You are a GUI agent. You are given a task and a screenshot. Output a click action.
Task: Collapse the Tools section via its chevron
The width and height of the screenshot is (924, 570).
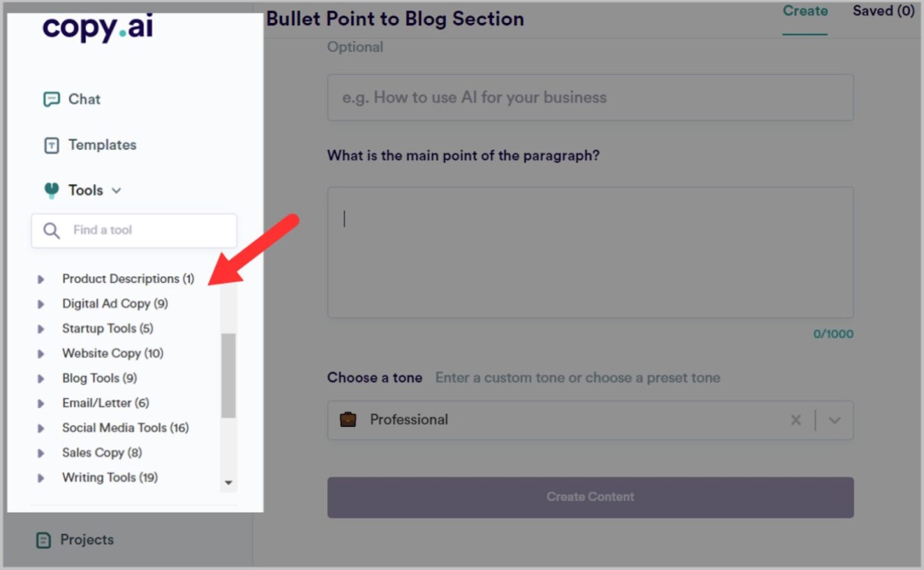point(116,190)
